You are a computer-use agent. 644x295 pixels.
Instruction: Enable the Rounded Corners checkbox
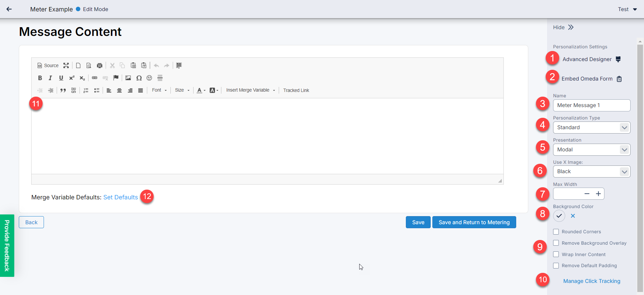pyautogui.click(x=556, y=232)
